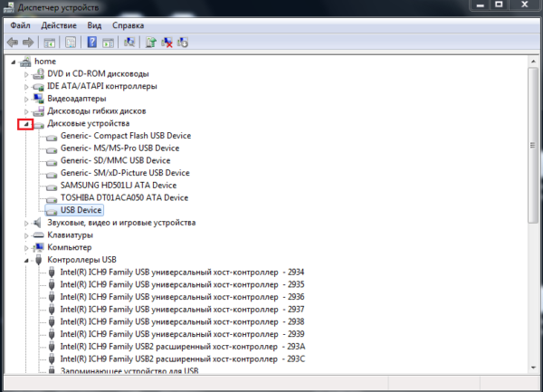Collapse the Дисковые устройства category
Screen dimensions: 543x392
pyautogui.click(x=26, y=124)
